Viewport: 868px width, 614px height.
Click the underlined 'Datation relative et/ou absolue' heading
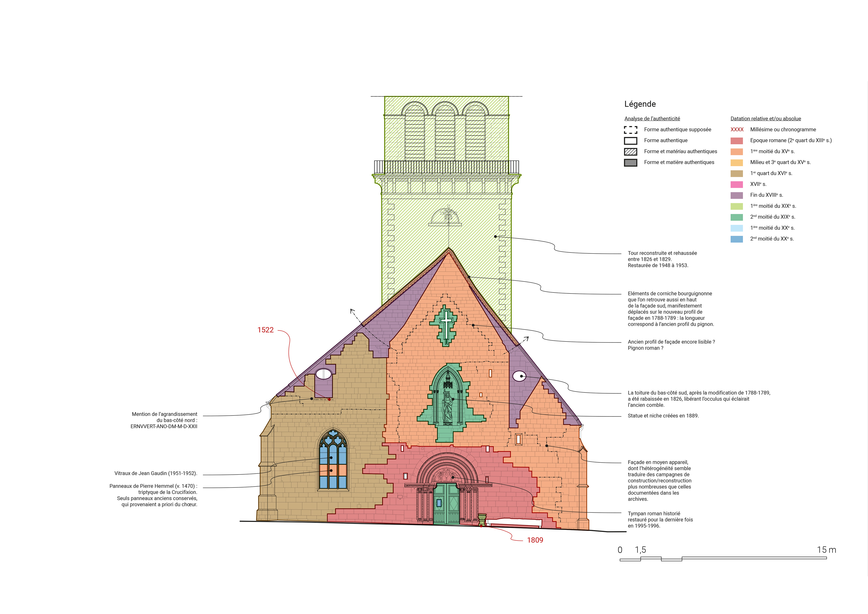coord(766,119)
